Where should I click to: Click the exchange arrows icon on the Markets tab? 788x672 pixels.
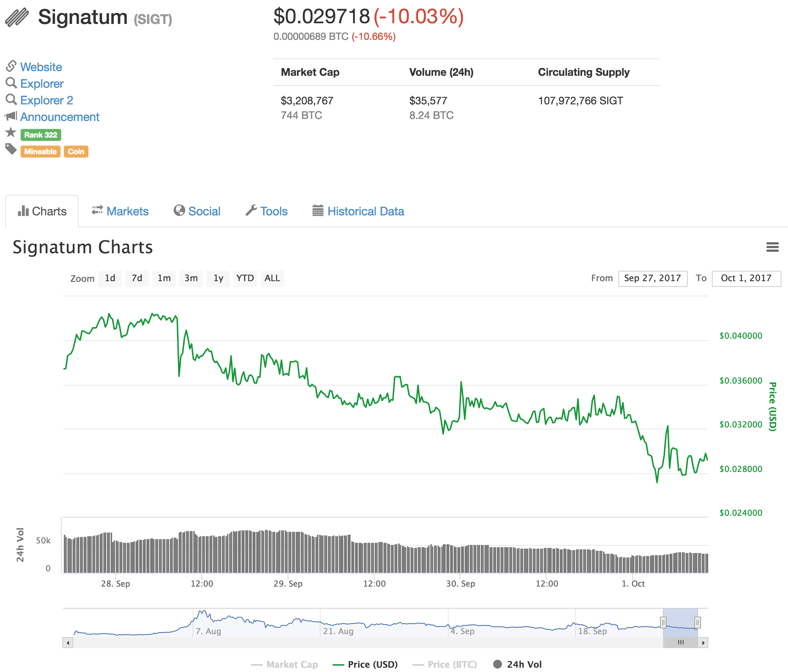(97, 210)
